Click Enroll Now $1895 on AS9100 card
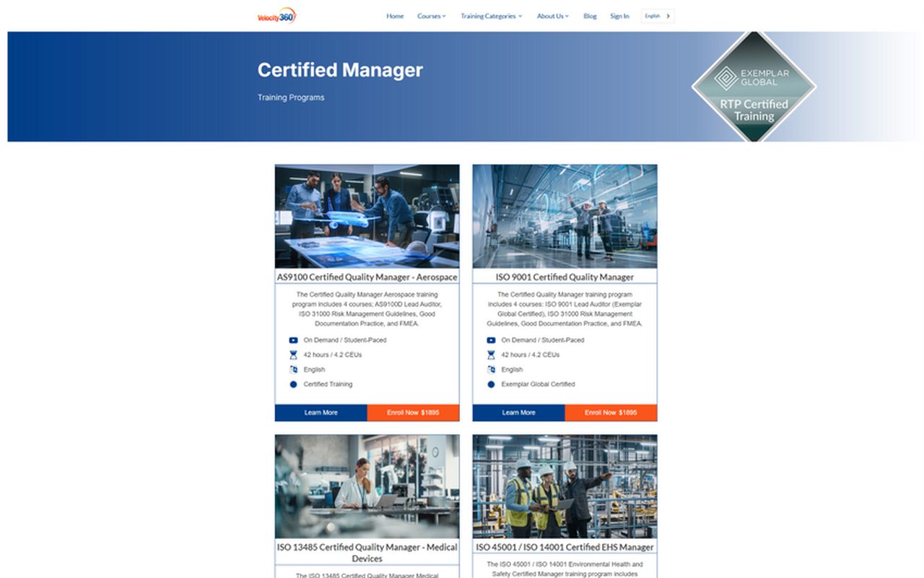 [x=413, y=413]
